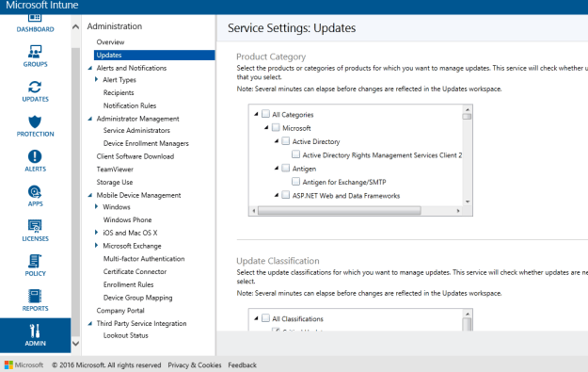Open Service Administrators
The height and width of the screenshot is (372, 588).
click(136, 130)
